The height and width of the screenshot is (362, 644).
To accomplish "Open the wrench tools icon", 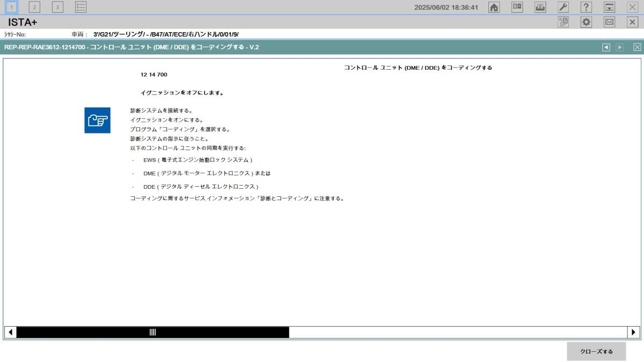I will click(562, 8).
